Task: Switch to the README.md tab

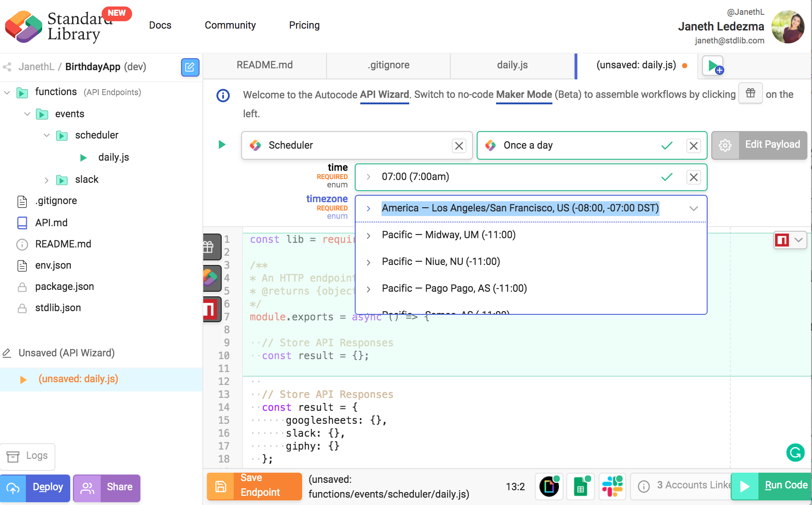Action: tap(265, 66)
